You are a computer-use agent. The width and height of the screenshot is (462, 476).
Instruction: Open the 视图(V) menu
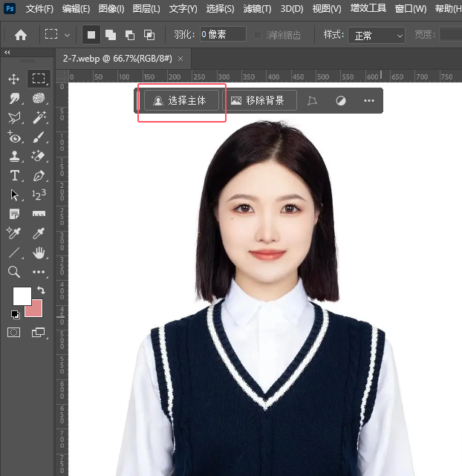pos(327,9)
